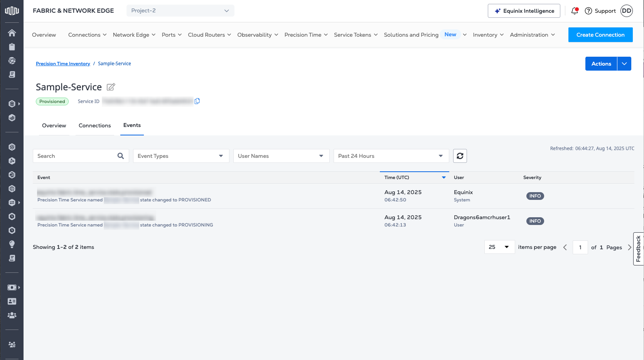The width and height of the screenshot is (644, 360).
Task: Go to the previous page of events
Action: pyautogui.click(x=565, y=247)
